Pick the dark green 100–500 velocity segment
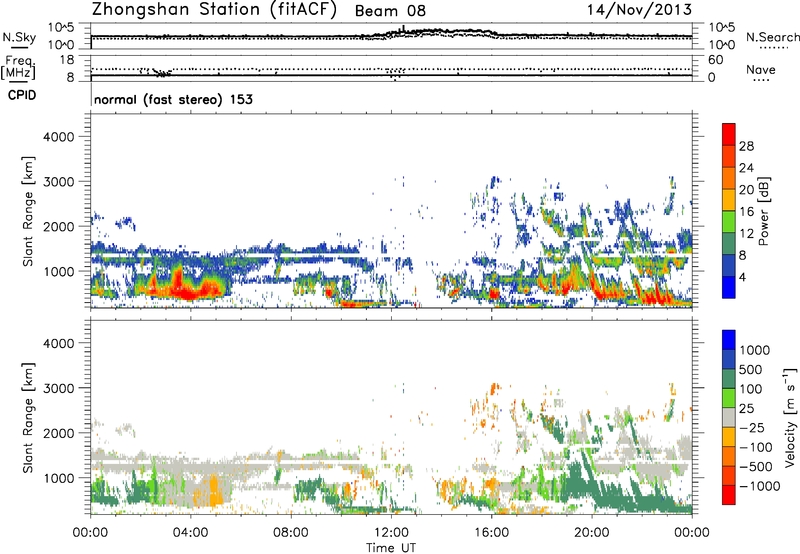The image size is (800, 554). click(x=729, y=379)
